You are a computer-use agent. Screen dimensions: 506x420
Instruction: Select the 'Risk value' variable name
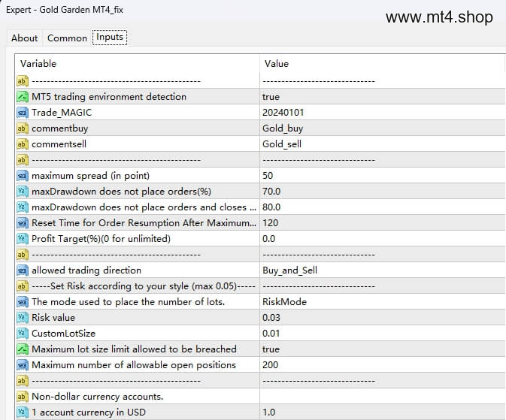click(x=53, y=318)
